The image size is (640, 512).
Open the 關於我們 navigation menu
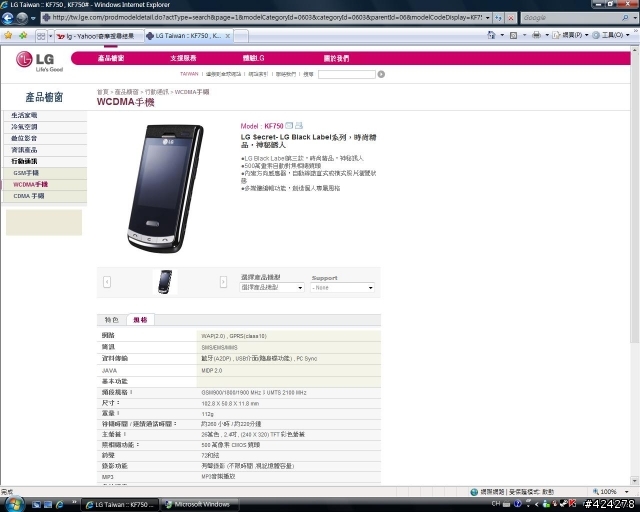(336, 58)
